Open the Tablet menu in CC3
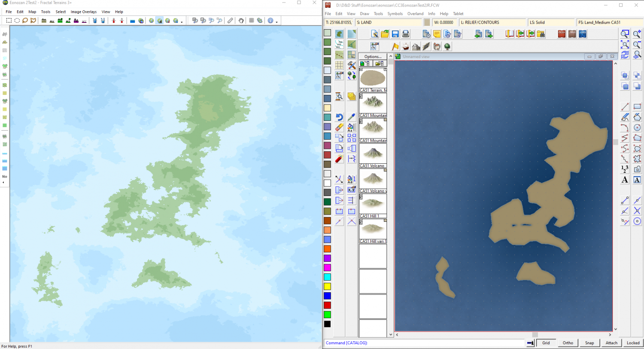The width and height of the screenshot is (644, 349). point(458,14)
